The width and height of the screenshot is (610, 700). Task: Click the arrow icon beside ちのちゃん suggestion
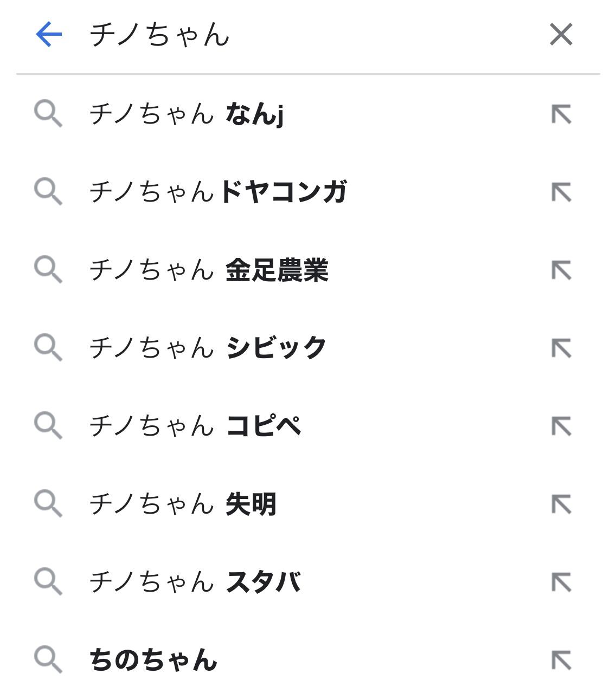pos(561,660)
